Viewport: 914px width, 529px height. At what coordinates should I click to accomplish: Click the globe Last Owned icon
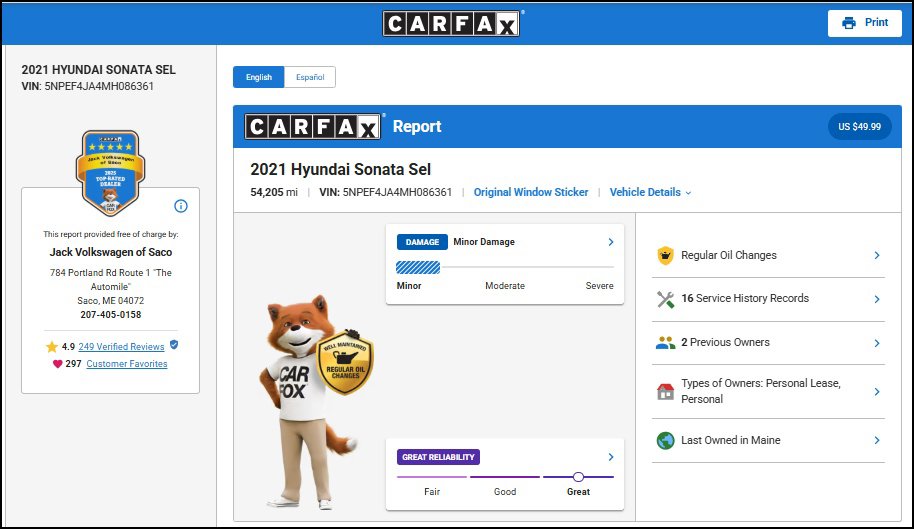click(665, 440)
